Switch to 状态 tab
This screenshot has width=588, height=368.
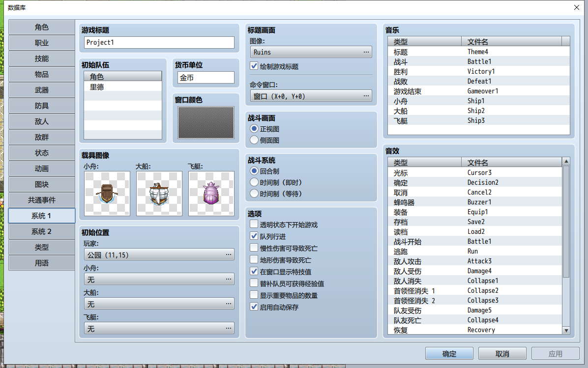click(x=42, y=153)
